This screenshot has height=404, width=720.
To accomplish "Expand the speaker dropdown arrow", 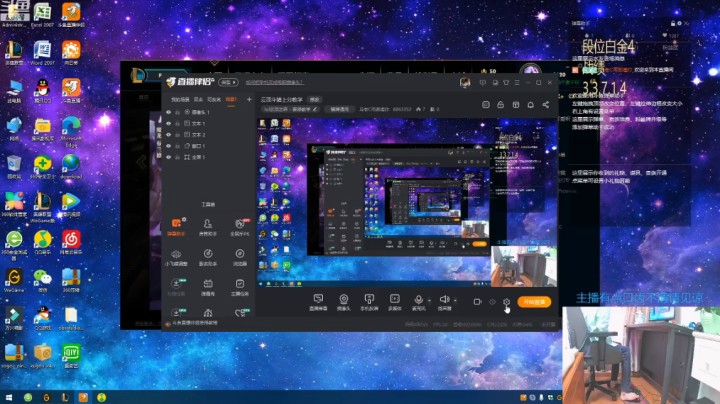I will pyautogui.click(x=455, y=301).
